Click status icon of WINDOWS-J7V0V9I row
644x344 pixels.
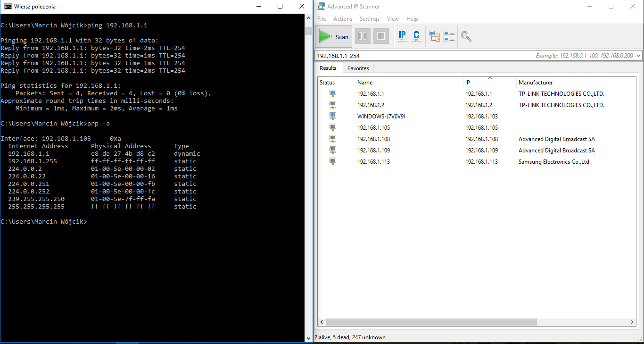pos(333,116)
